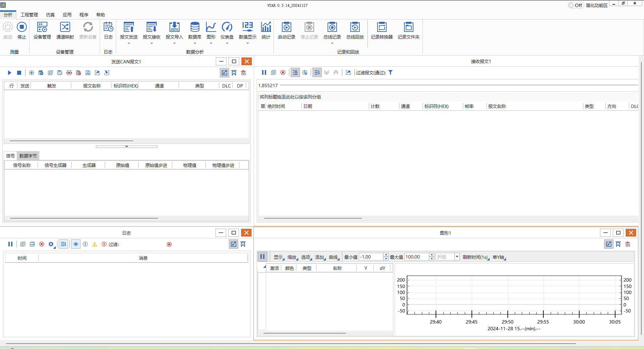Toggle red error filter in 日志 toolbar

click(104, 244)
